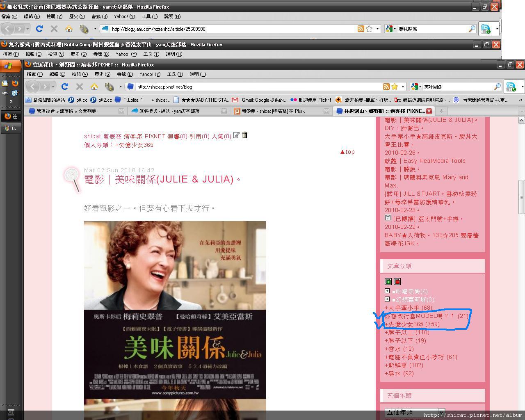
Task: Click the 迴響(0) comments link
Action: [x=177, y=136]
